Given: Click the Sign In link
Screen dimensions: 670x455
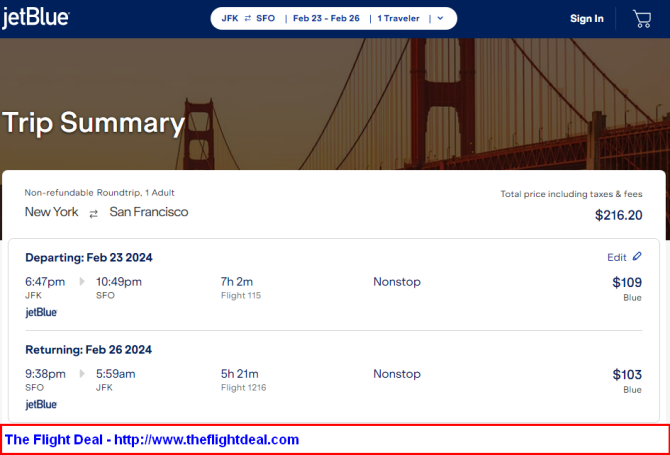Looking at the screenshot, I should (587, 19).
